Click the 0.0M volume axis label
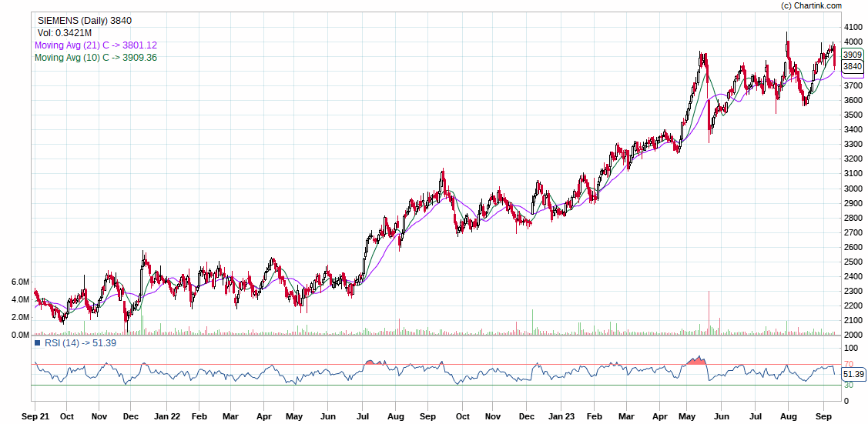 pos(20,335)
